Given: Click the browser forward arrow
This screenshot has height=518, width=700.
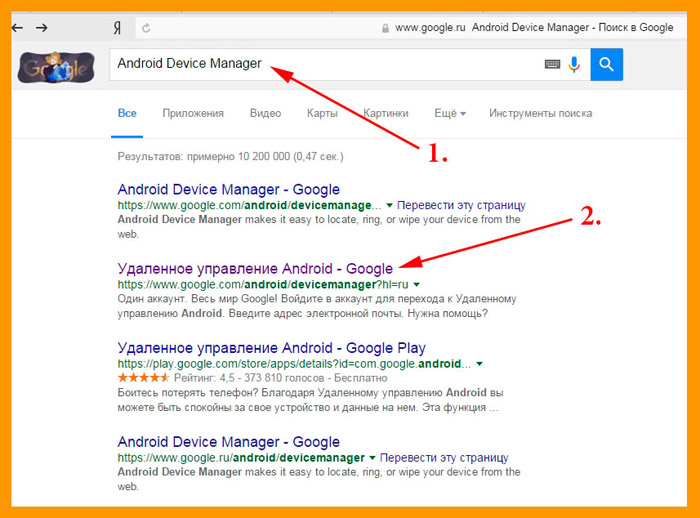Looking at the screenshot, I should coord(42,28).
